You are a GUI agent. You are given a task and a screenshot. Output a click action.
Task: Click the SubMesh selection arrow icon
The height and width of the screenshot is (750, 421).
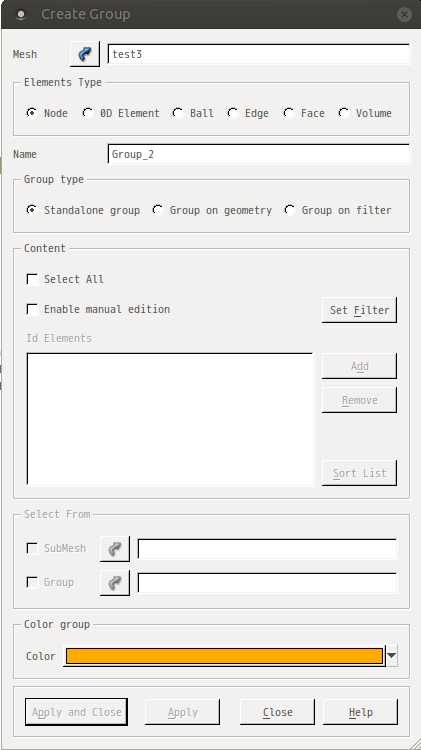pyautogui.click(x=114, y=549)
